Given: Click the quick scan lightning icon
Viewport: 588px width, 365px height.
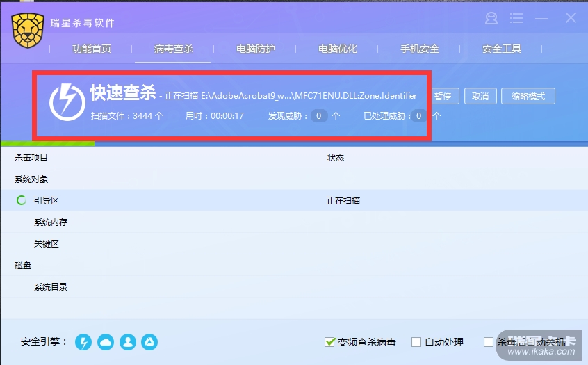Looking at the screenshot, I should point(67,102).
